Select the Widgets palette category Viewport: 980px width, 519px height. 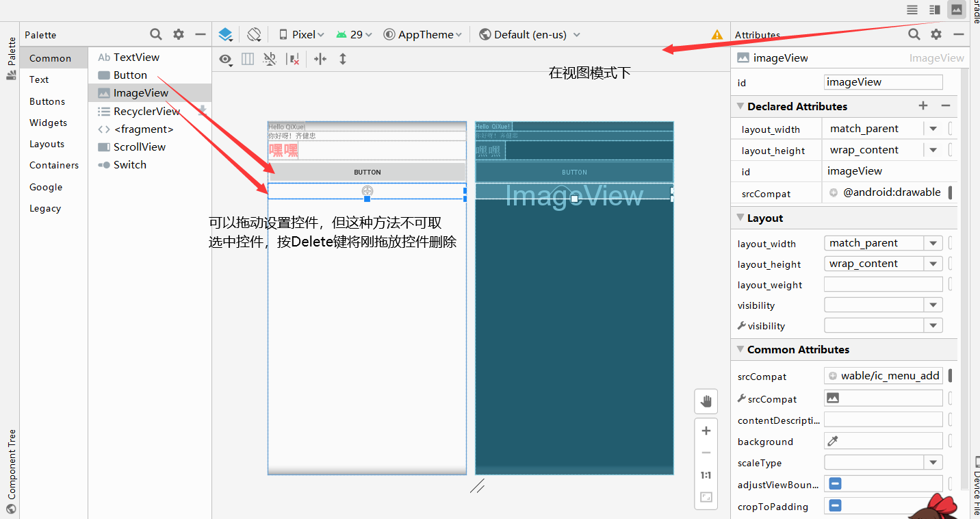[x=53, y=123]
